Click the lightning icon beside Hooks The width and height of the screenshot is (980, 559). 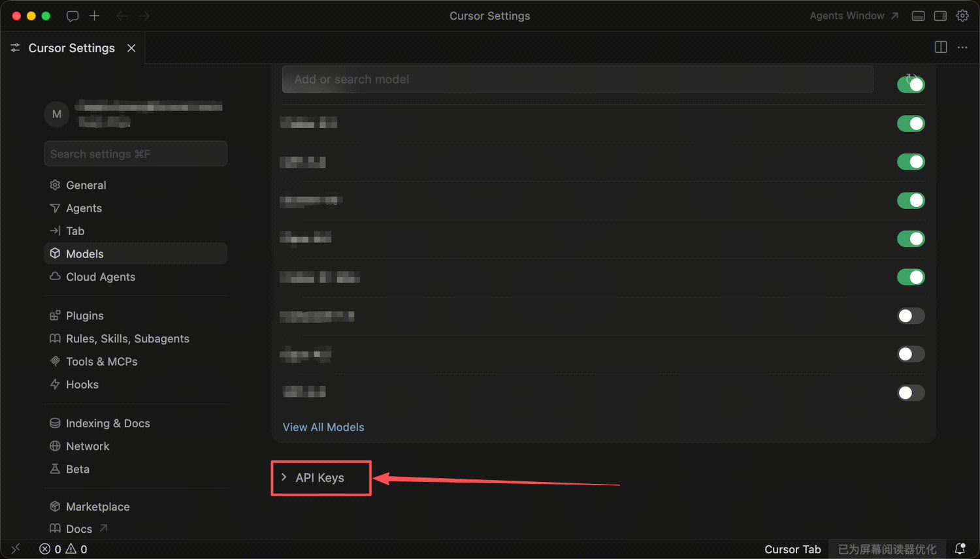[x=55, y=384]
